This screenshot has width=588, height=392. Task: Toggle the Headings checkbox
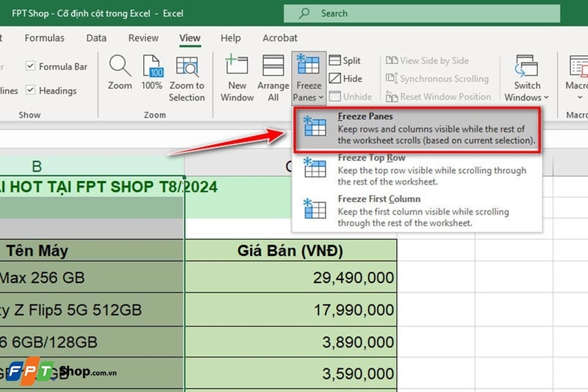click(x=30, y=90)
